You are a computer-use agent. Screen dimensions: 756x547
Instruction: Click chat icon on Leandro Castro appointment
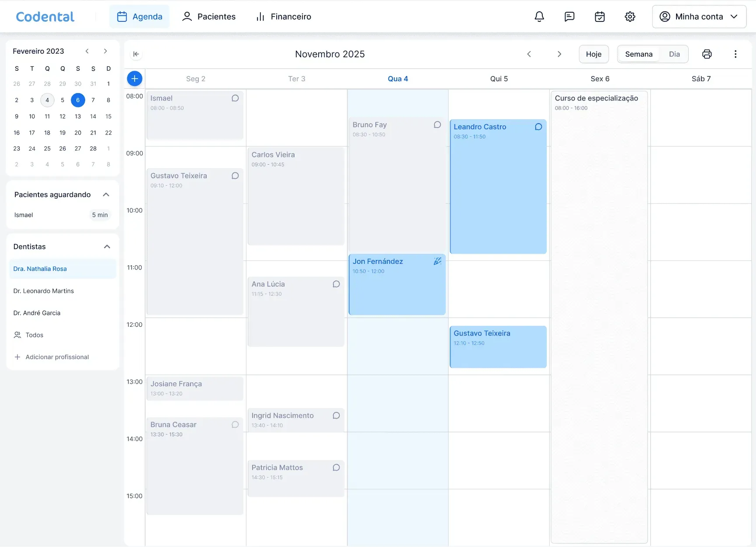click(538, 127)
